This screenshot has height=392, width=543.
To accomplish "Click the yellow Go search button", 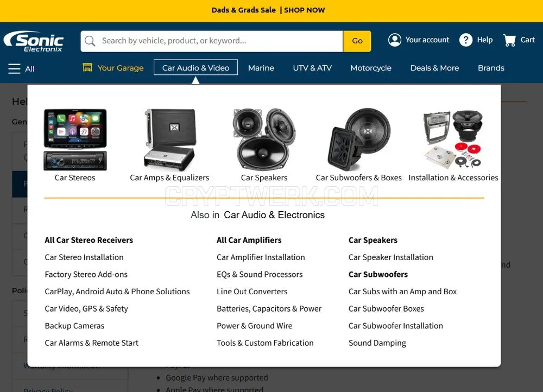I will [x=357, y=41].
